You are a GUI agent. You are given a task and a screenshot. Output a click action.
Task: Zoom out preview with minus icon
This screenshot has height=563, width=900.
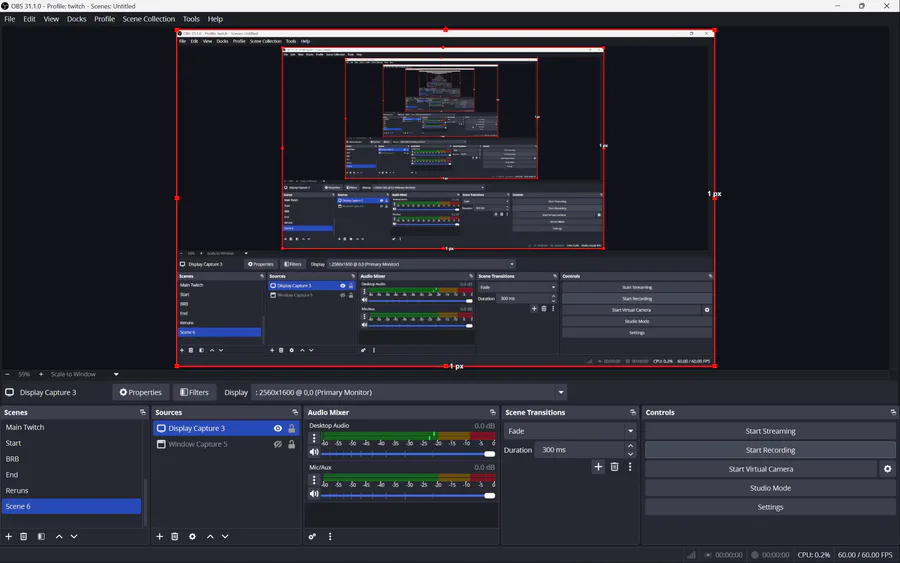7,374
